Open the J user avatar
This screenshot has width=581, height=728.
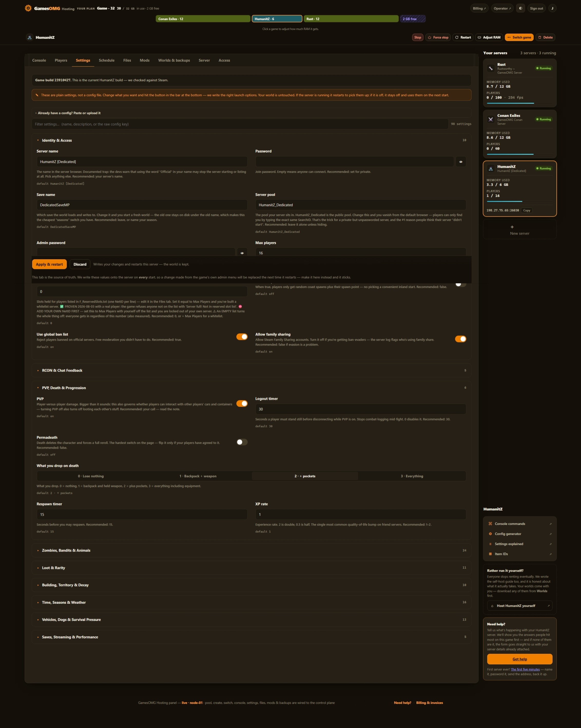pyautogui.click(x=552, y=8)
